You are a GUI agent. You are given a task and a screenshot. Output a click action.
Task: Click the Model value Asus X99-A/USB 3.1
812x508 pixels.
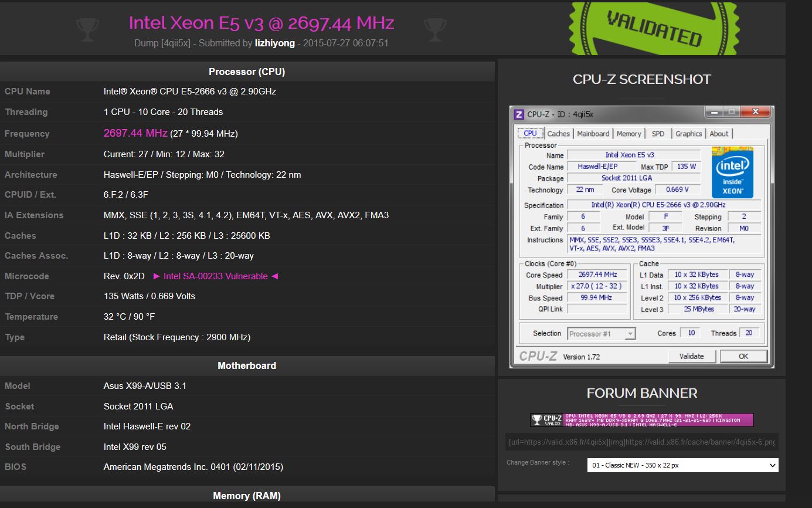pyautogui.click(x=145, y=386)
